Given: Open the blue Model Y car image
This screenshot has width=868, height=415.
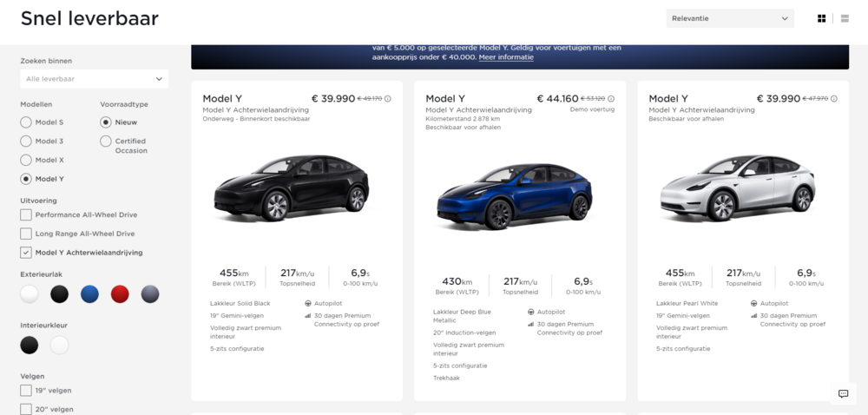Looking at the screenshot, I should [514, 196].
